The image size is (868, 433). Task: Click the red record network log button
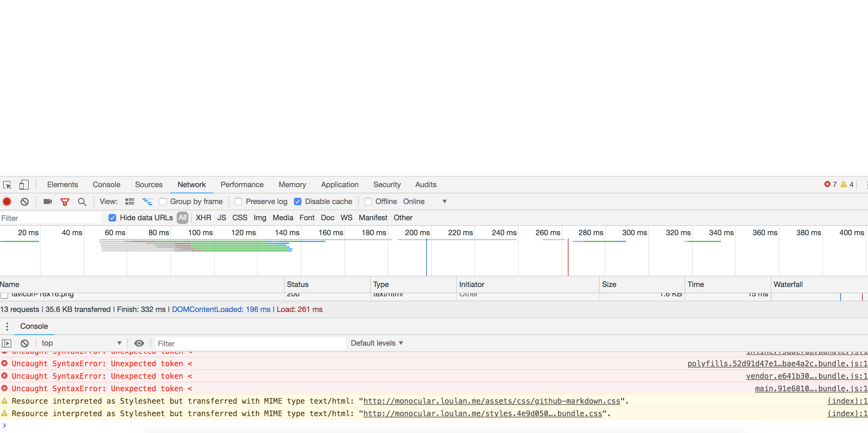click(x=7, y=201)
